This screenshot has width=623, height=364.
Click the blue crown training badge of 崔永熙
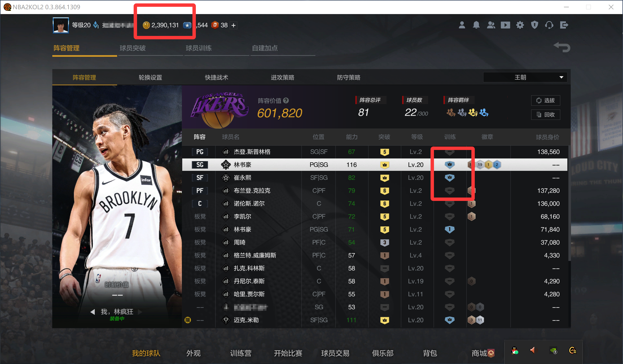(450, 178)
